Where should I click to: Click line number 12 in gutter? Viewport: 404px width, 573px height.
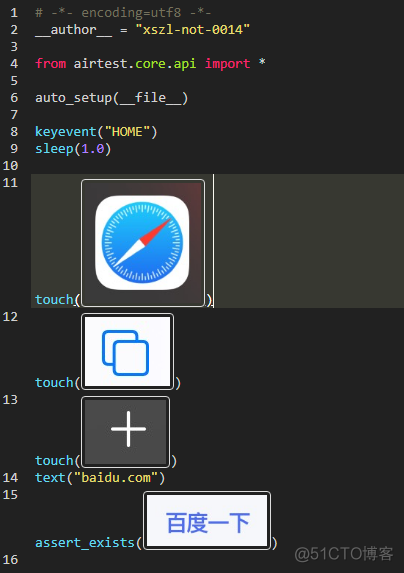tap(10, 316)
